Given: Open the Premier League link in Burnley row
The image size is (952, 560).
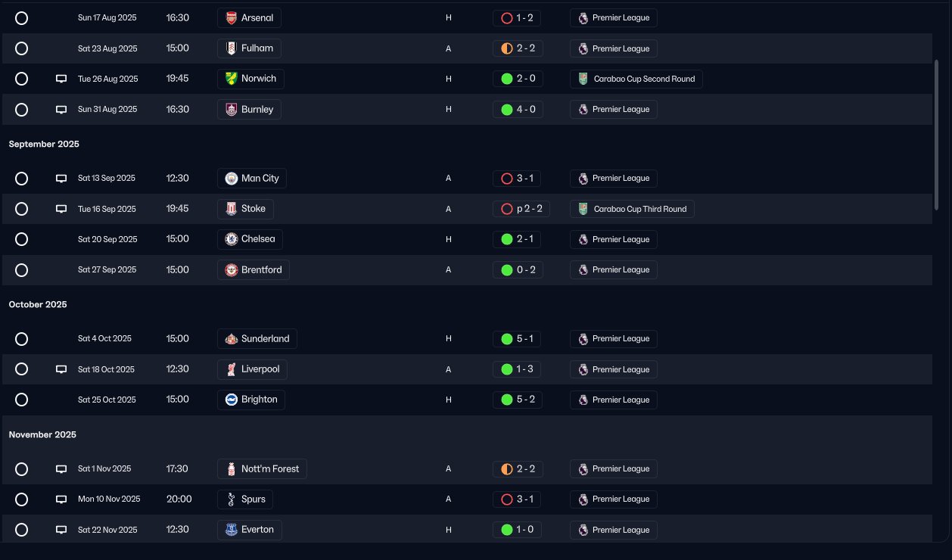Looking at the screenshot, I should tap(614, 109).
